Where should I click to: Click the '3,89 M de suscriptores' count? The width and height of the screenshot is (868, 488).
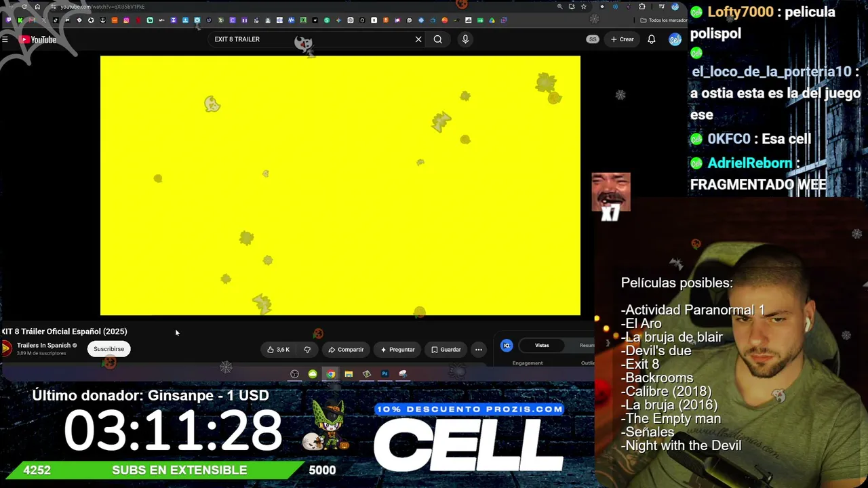click(41, 354)
